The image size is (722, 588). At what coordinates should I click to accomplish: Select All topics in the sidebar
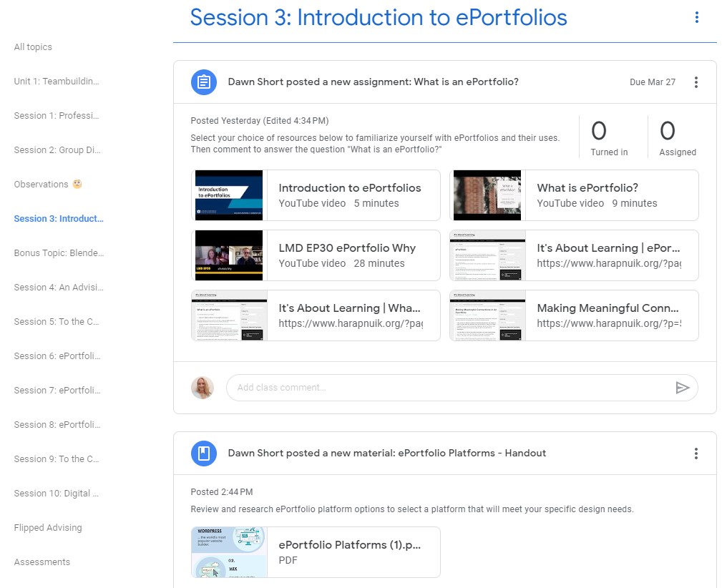[33, 47]
